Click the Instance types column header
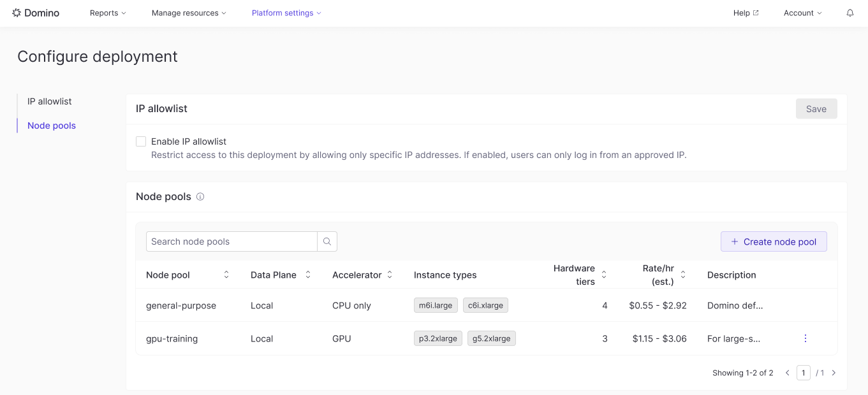 [445, 275]
